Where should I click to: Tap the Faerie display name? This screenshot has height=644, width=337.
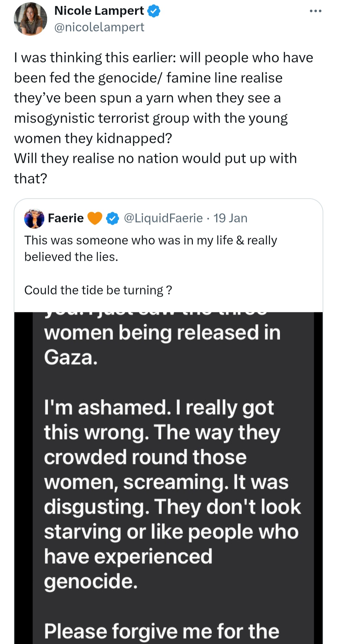(66, 218)
